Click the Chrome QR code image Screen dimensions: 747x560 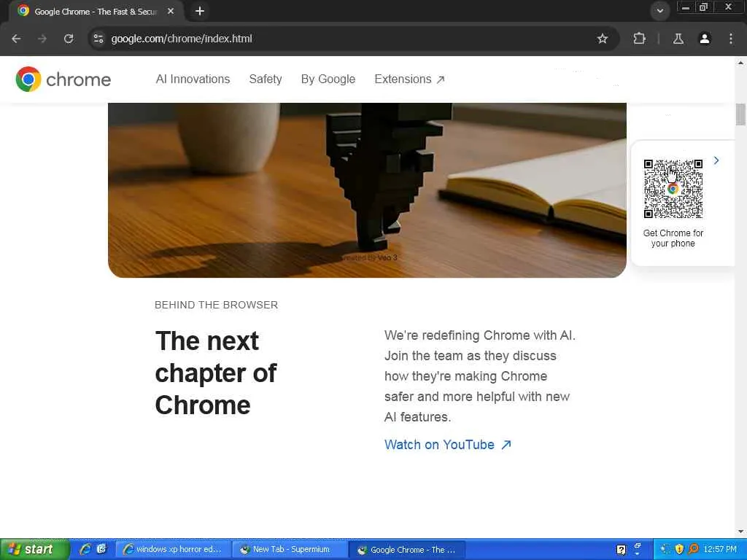(673, 189)
